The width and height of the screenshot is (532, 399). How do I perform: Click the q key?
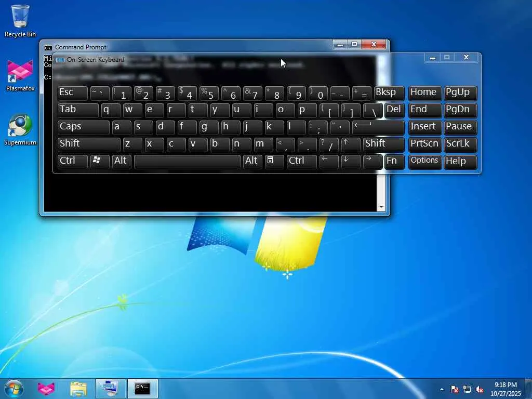click(x=111, y=111)
